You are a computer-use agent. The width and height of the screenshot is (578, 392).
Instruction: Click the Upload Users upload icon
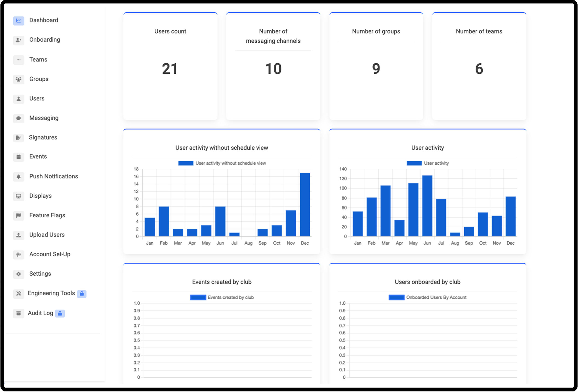pos(18,235)
